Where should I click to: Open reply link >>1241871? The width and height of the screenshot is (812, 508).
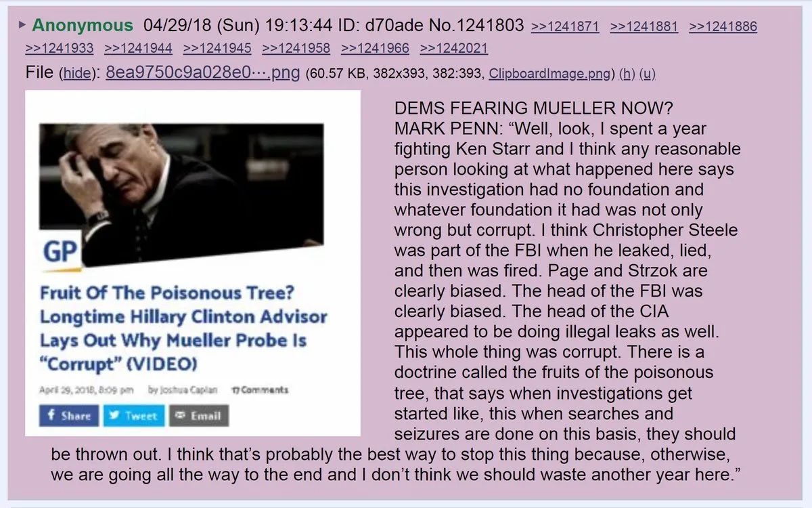[x=566, y=26]
